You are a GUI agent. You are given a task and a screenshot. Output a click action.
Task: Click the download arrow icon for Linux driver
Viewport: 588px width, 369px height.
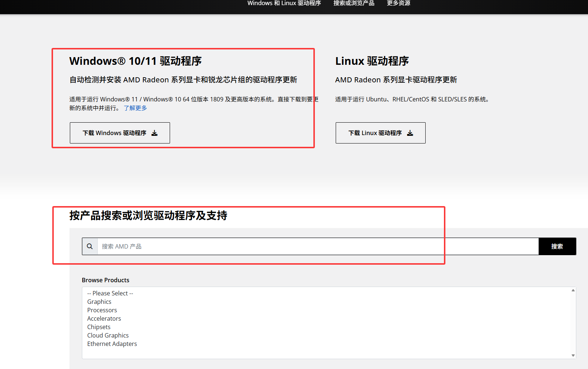point(410,133)
